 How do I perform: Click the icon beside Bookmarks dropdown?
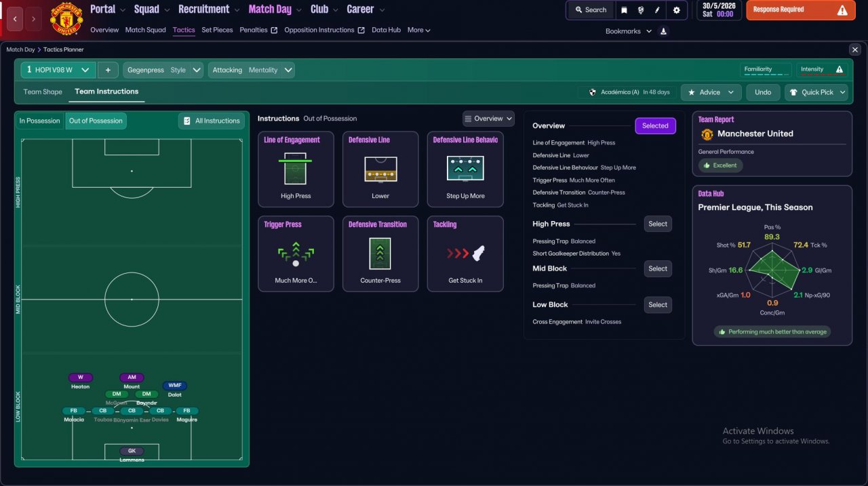click(x=663, y=31)
